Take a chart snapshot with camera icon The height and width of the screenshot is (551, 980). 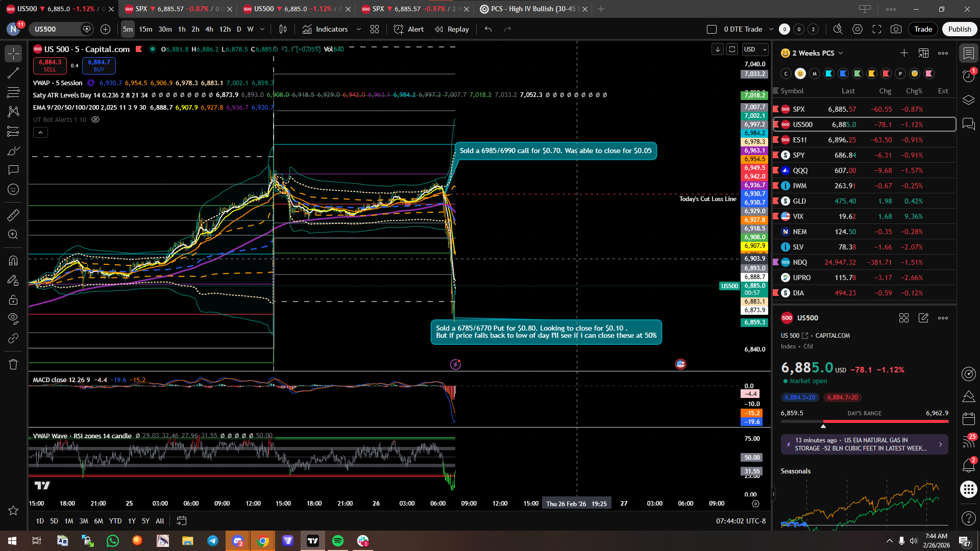point(896,29)
